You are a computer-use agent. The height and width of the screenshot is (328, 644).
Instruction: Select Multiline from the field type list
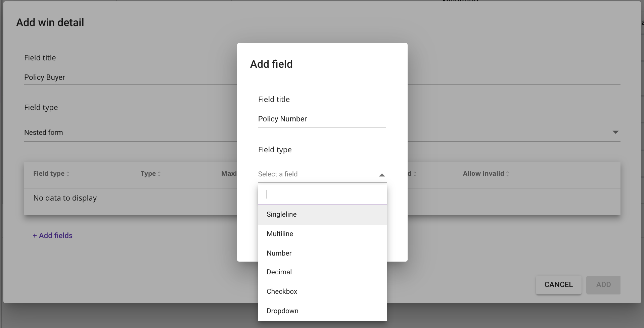click(x=280, y=234)
